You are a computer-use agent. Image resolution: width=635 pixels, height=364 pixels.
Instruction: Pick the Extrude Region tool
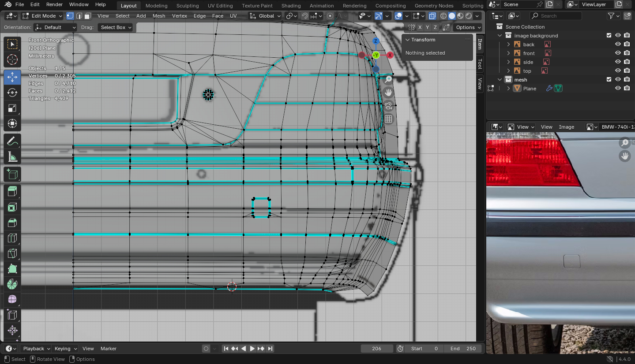pos(12,191)
